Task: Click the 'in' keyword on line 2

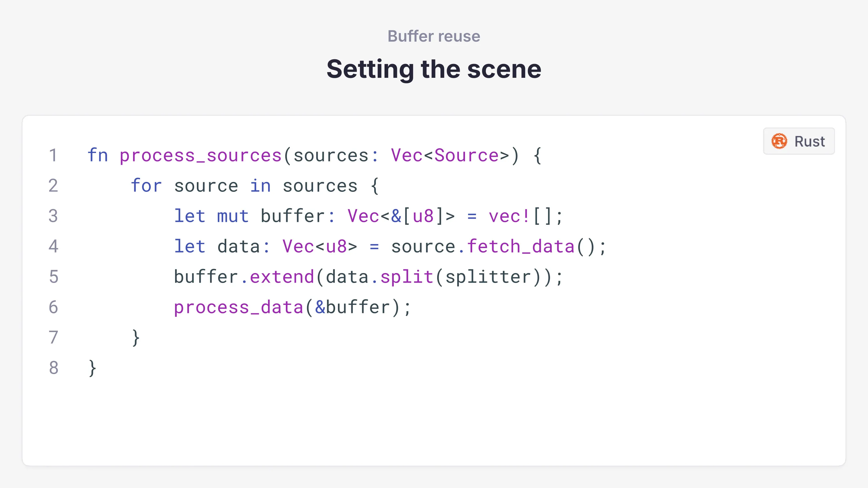Action: [x=260, y=186]
